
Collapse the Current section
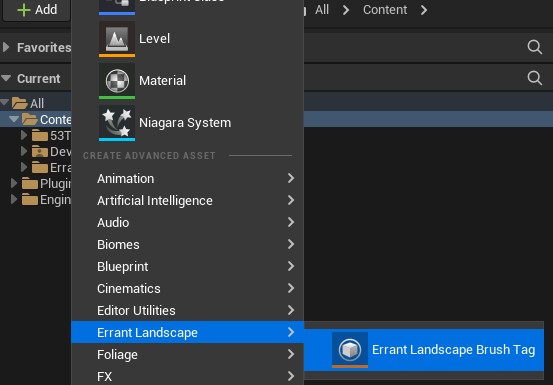tap(6, 78)
